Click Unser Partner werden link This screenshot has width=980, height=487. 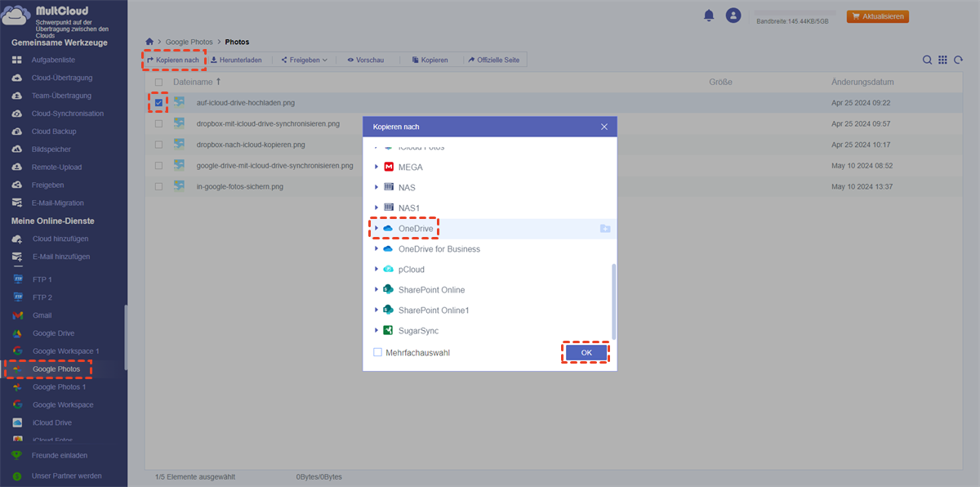pyautogui.click(x=67, y=476)
